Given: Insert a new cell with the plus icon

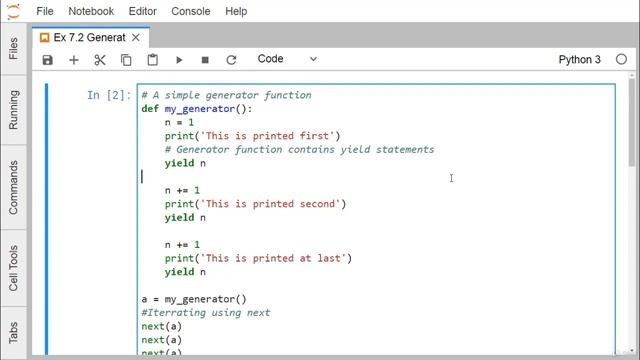Looking at the screenshot, I should click(74, 60).
